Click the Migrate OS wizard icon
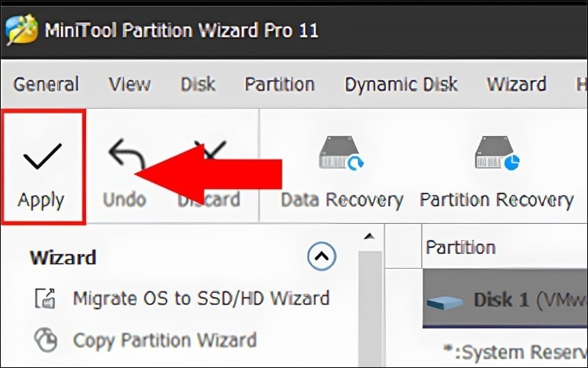The height and width of the screenshot is (368, 588). click(x=46, y=298)
